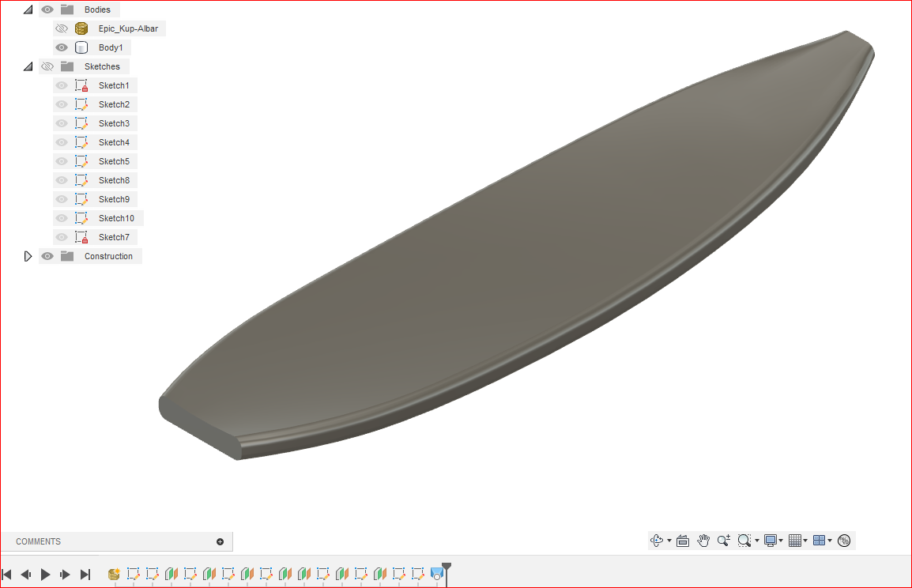Click the Viewports layout icon

pos(820,540)
